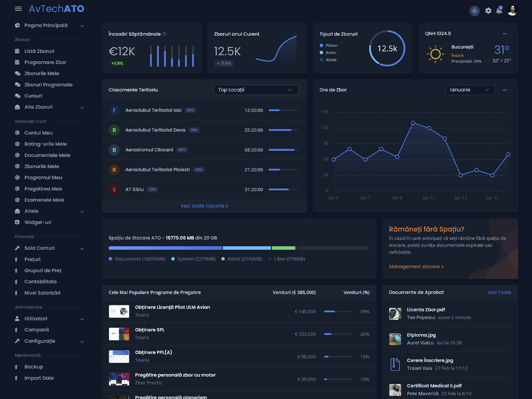This screenshot has height=399, width=532.
Task: Open the Obținere SPL program thumbnail
Action: [119, 334]
